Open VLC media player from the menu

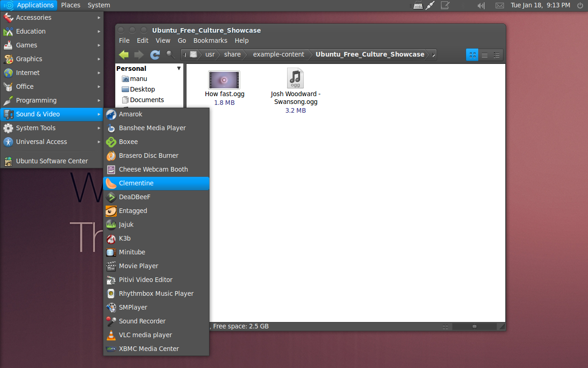[x=145, y=335]
